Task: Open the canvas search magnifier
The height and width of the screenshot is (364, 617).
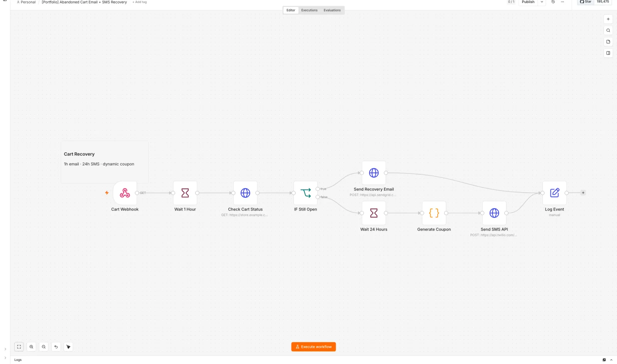Action: click(608, 30)
